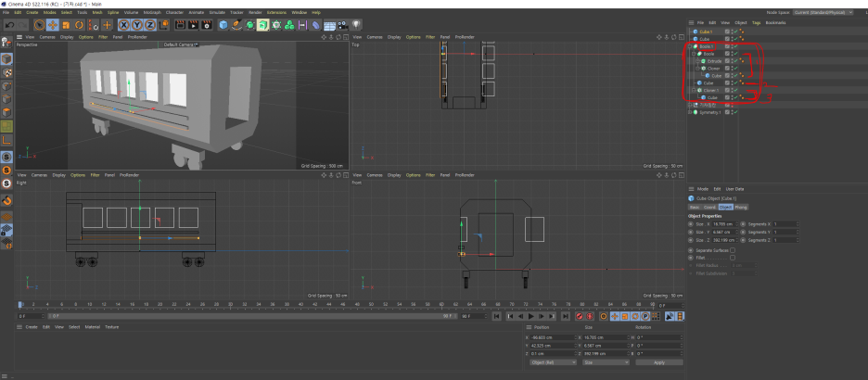Activate the Move tool in top toolbar
Image resolution: width=868 pixels, height=380 pixels.
click(x=53, y=25)
